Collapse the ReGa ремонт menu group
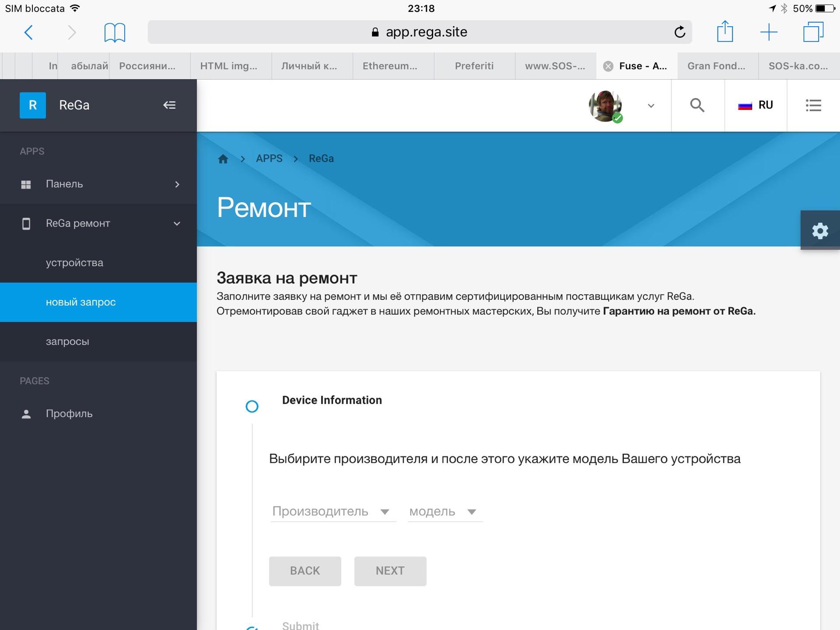The width and height of the screenshot is (840, 630). point(177,224)
